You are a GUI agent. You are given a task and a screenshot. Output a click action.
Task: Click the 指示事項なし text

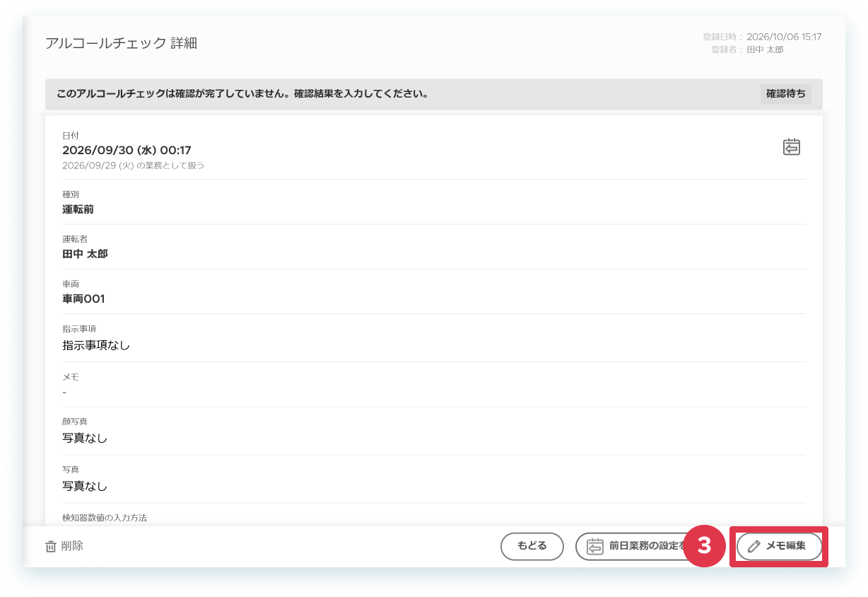pos(96,345)
